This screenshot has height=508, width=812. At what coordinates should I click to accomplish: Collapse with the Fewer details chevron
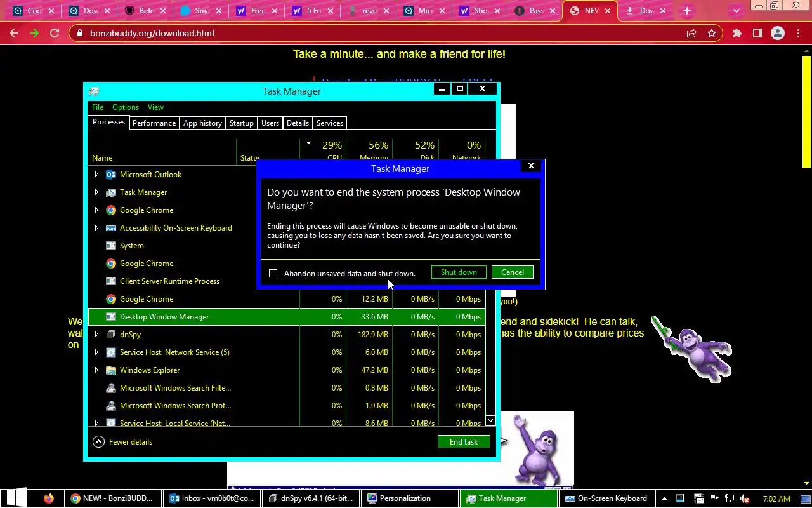pyautogui.click(x=98, y=442)
